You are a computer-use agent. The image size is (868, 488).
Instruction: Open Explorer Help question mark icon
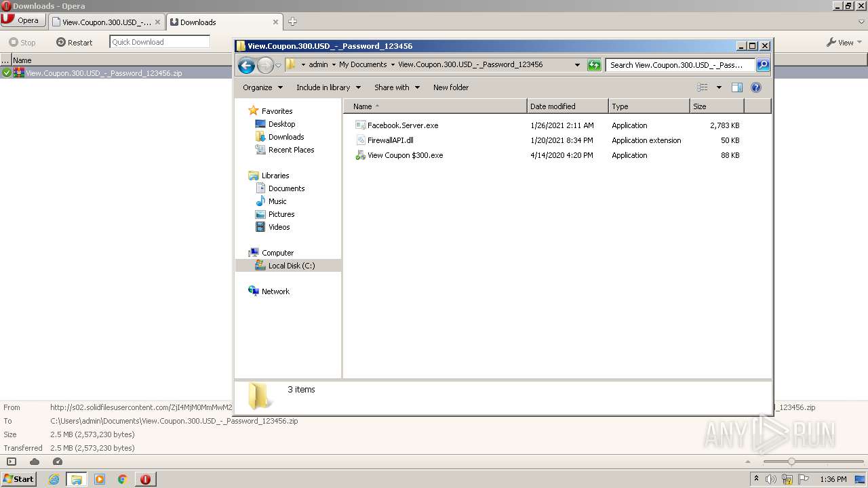(x=756, y=87)
